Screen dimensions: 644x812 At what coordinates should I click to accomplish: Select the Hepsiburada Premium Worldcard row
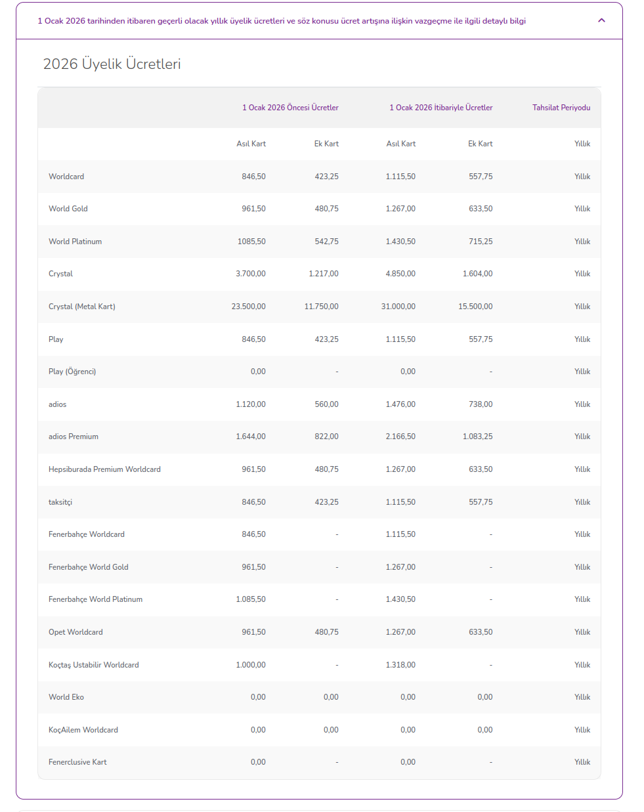click(x=319, y=469)
